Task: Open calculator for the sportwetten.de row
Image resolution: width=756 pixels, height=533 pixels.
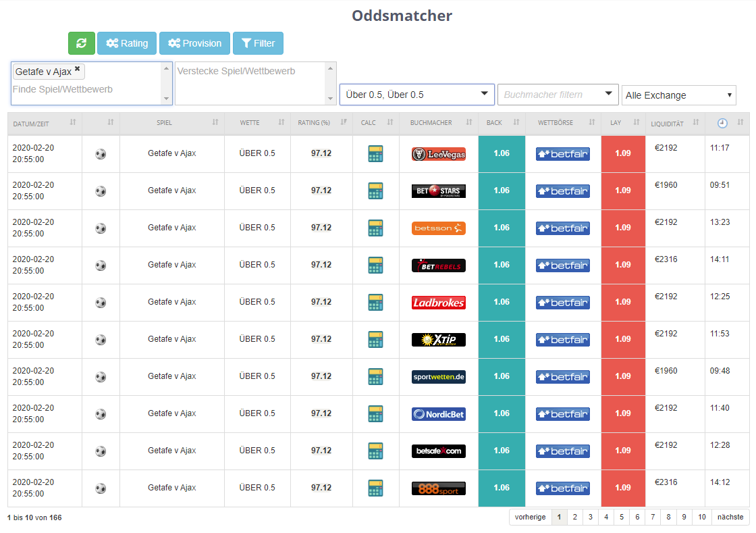Action: pyautogui.click(x=375, y=377)
